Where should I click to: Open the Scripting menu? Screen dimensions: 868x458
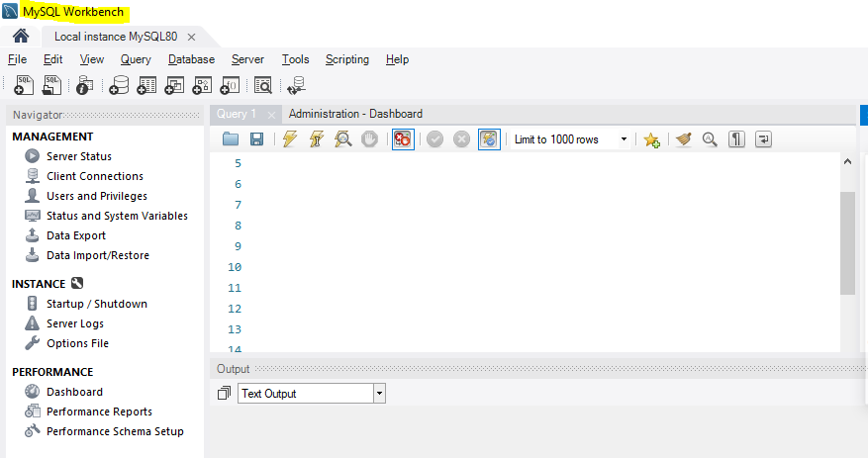click(347, 59)
